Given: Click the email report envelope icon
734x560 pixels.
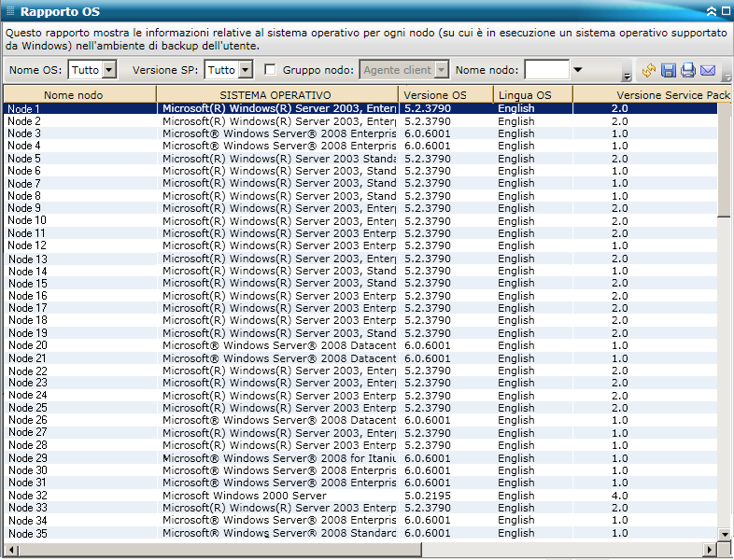Looking at the screenshot, I should 708,70.
